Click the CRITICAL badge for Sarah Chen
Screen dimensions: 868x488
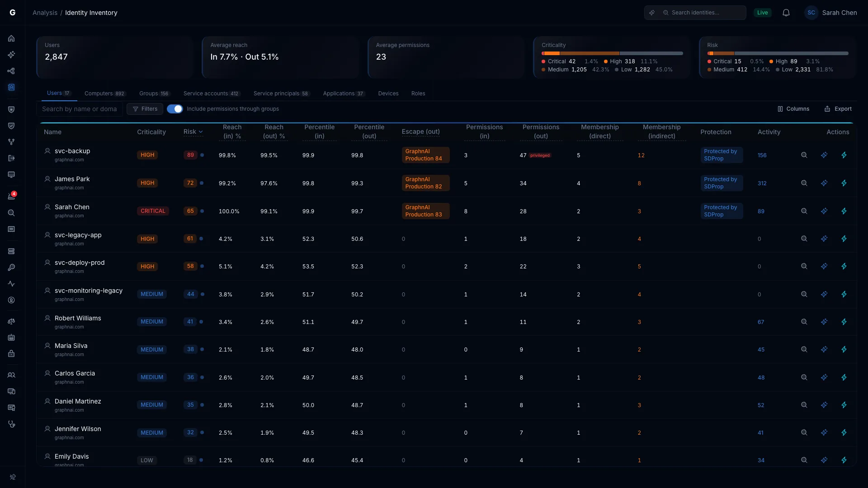click(x=153, y=211)
